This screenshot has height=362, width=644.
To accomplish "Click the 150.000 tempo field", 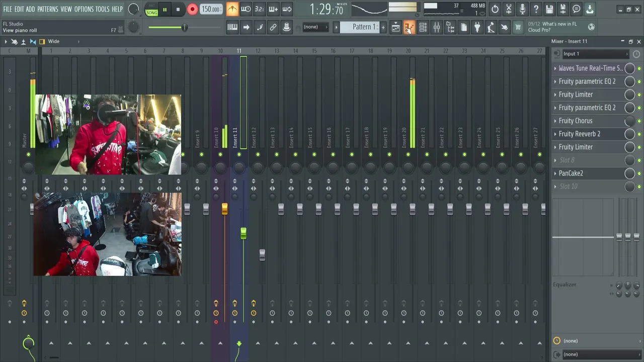I will [210, 10].
